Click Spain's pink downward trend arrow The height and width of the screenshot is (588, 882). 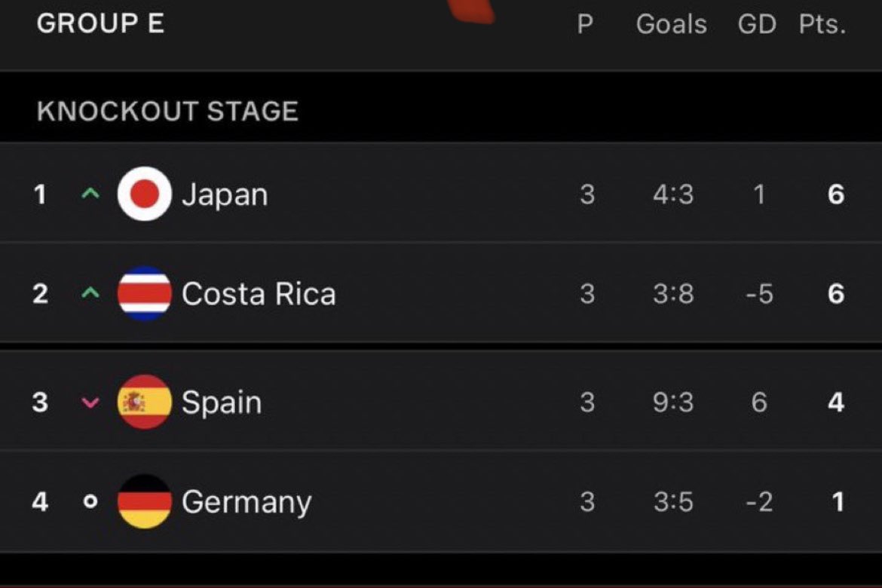90,403
